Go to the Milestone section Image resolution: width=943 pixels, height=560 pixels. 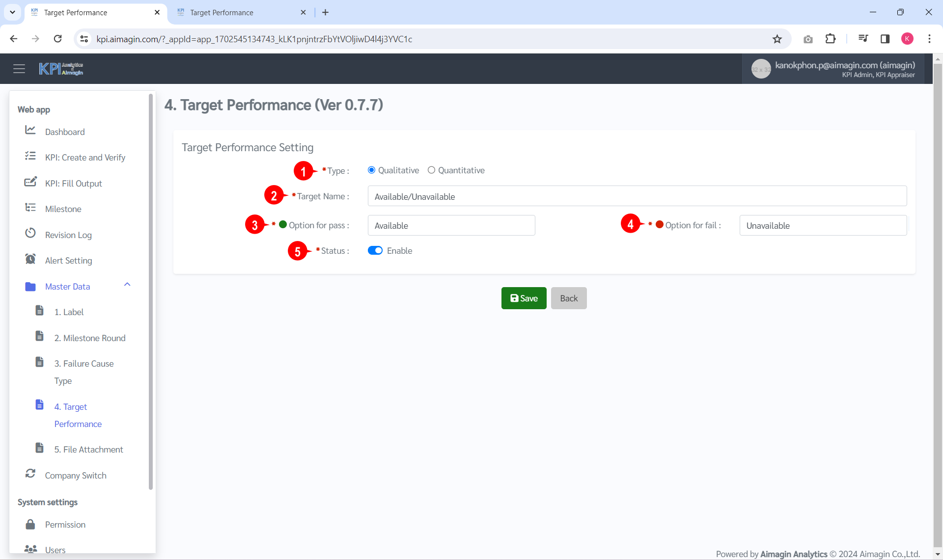click(63, 209)
